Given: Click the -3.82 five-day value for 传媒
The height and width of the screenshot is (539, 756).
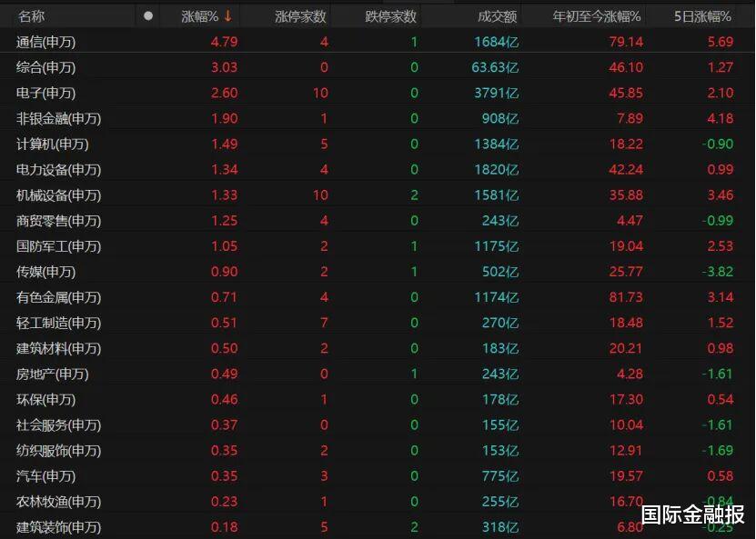Looking at the screenshot, I should 718,272.
